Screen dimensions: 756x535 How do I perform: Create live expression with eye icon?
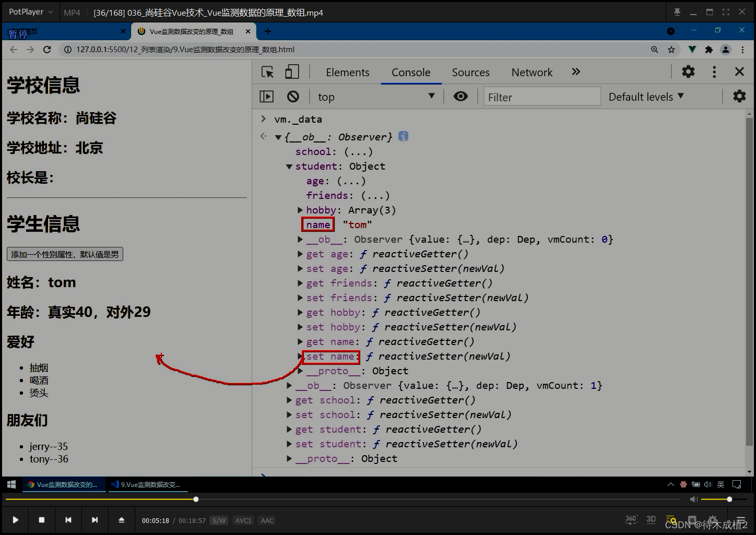coord(460,97)
